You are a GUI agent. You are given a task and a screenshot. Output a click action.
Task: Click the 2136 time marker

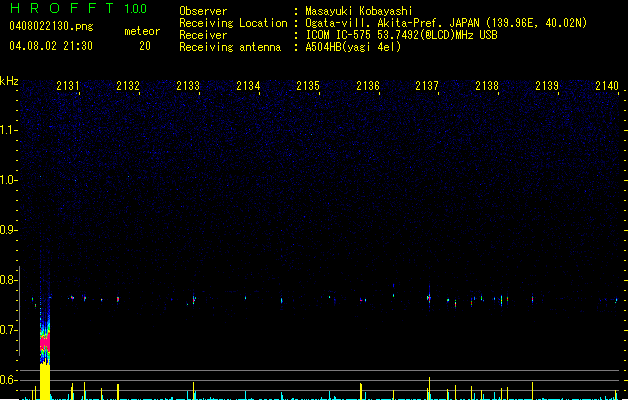368,86
